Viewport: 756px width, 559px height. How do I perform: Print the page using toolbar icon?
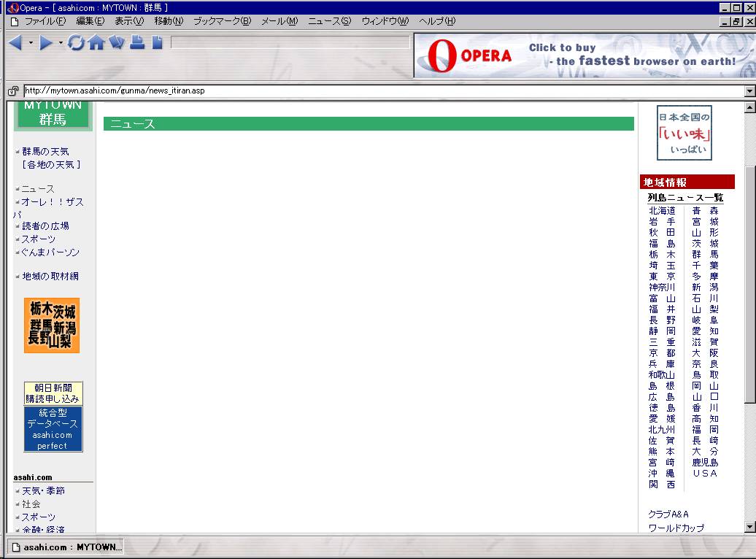137,43
